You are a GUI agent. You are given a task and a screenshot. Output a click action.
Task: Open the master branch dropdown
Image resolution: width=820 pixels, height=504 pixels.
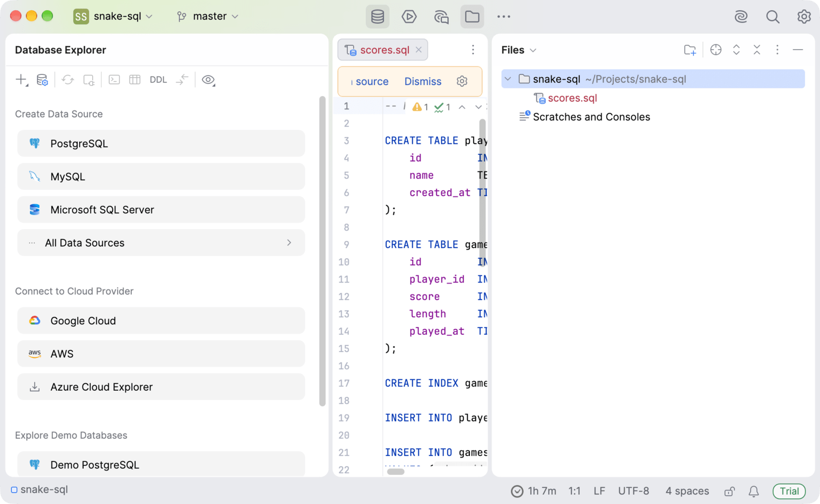[x=208, y=16]
